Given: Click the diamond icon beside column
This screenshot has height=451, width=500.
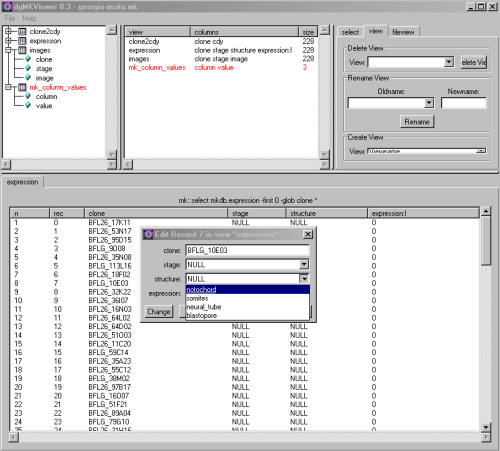Looking at the screenshot, I should [28, 96].
